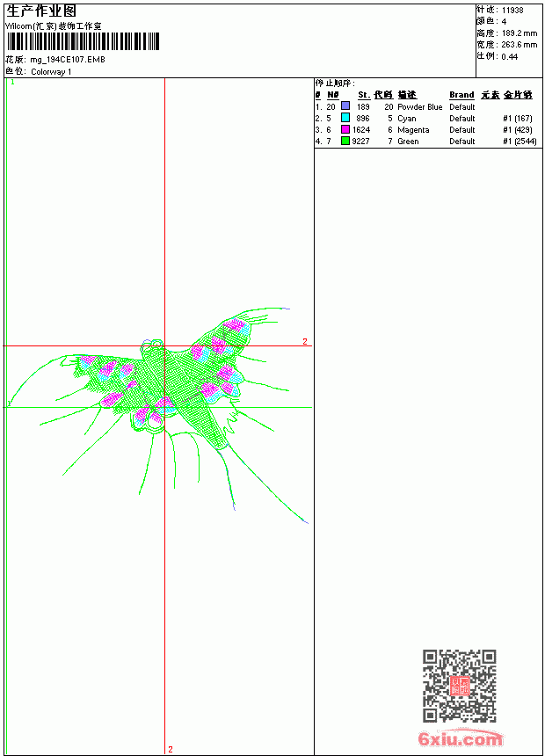Click the barcode under the Wilcom header

tap(83, 41)
